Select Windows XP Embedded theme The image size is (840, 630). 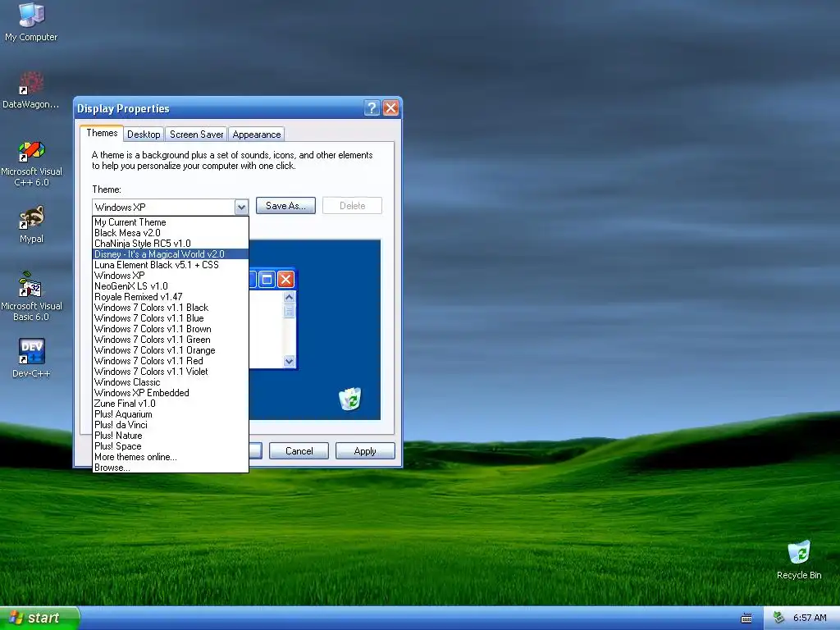171,393
